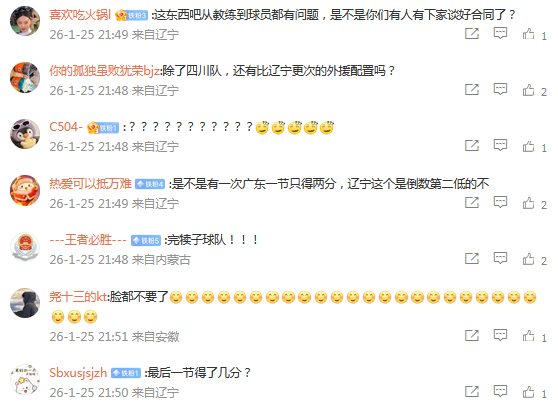
Task: Share the 脸都不要了 comment
Action: 472,335
